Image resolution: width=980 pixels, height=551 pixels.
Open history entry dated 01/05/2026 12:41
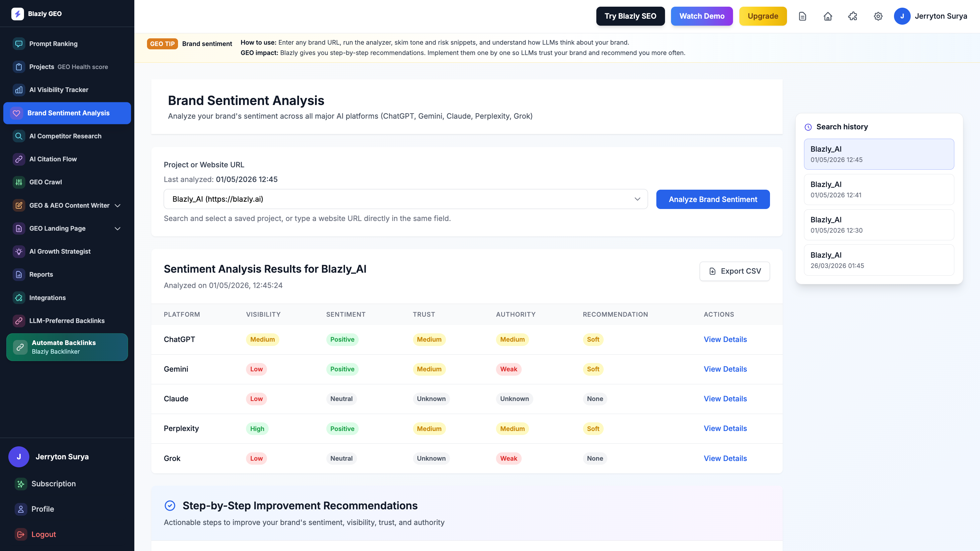pos(879,190)
